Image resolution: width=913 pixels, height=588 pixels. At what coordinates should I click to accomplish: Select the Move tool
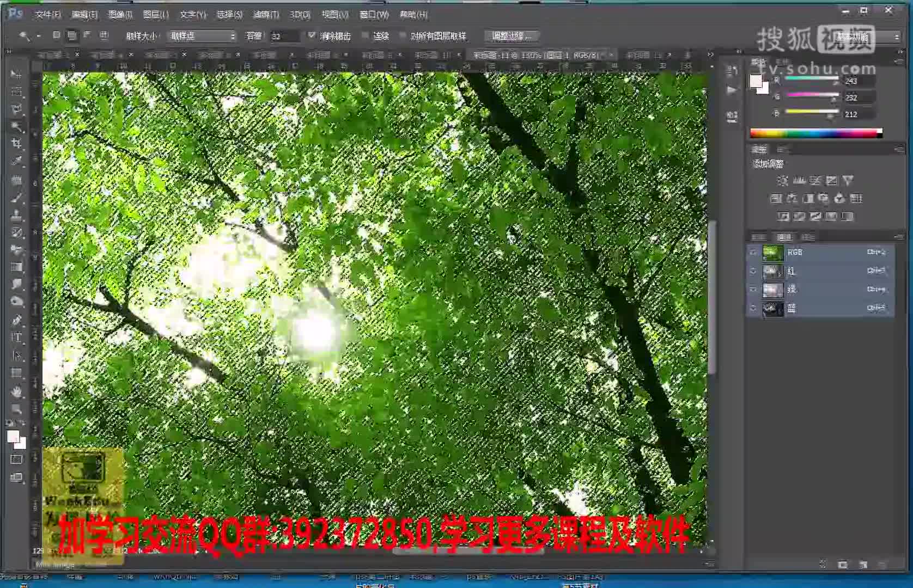16,73
